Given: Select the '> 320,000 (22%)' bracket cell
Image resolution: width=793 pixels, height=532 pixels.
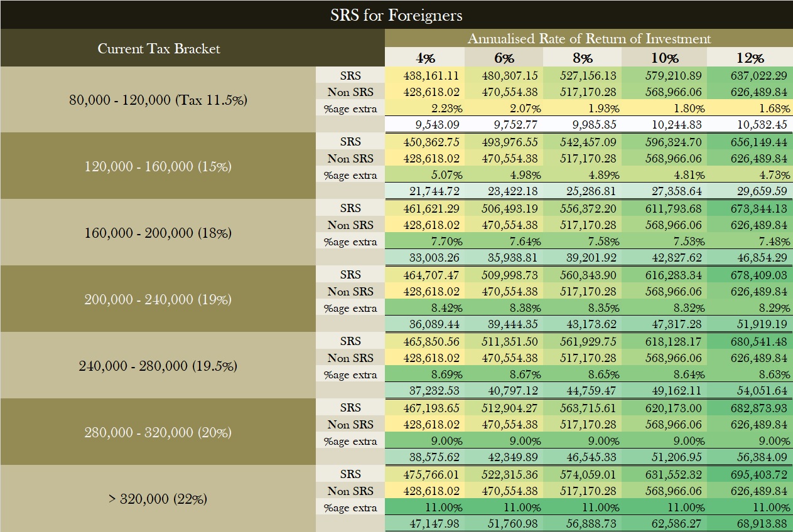Looking at the screenshot, I should coord(158,499).
